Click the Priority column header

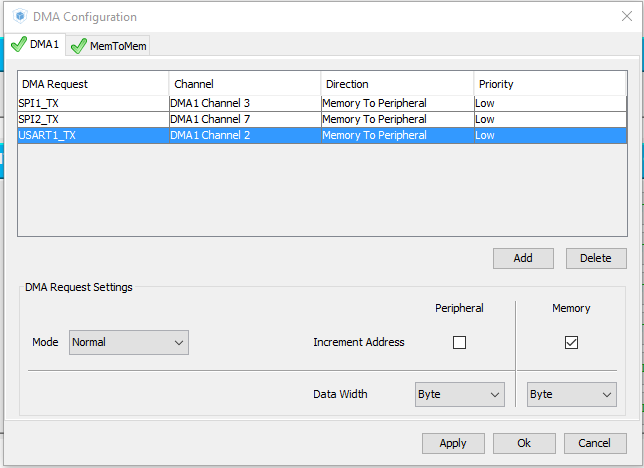click(x=550, y=84)
